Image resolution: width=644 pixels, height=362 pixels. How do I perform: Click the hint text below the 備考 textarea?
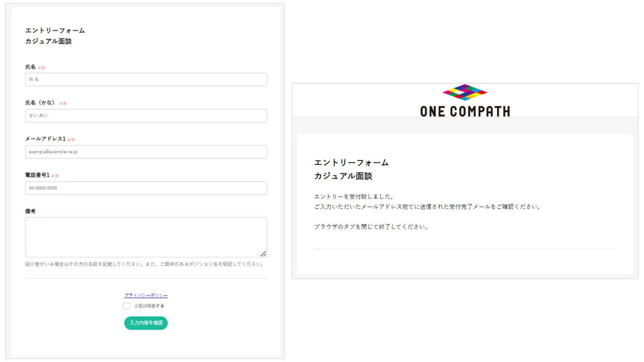[x=144, y=264]
